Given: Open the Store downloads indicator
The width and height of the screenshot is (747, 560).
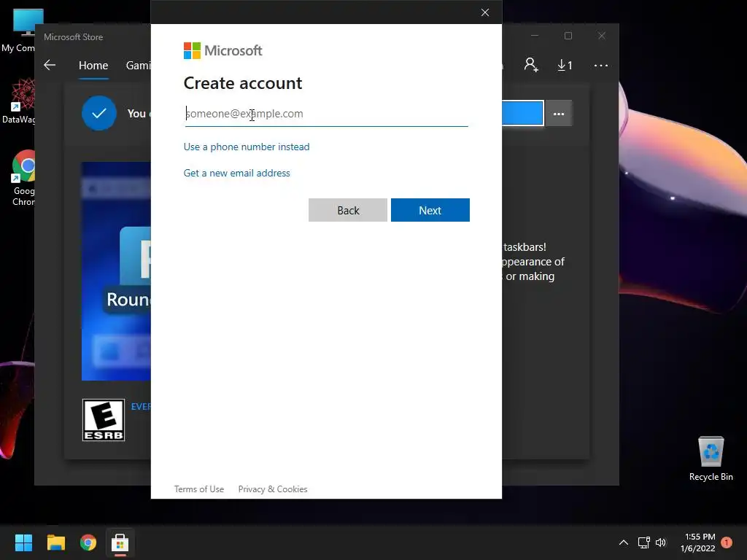Looking at the screenshot, I should (x=565, y=65).
